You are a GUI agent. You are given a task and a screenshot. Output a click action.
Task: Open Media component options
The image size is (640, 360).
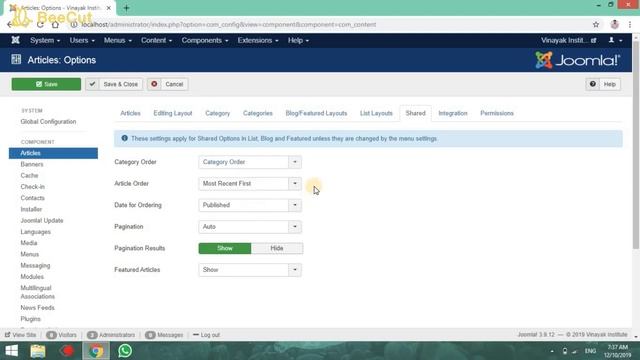tap(29, 243)
